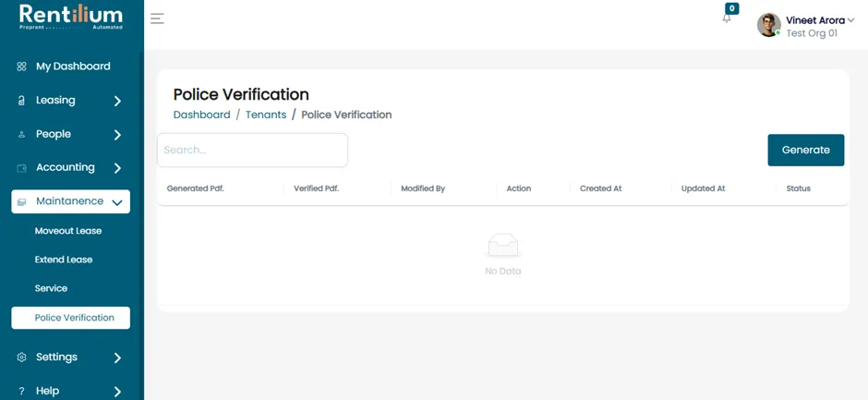Open the notifications bell icon
The height and width of the screenshot is (400, 868).
727,18
